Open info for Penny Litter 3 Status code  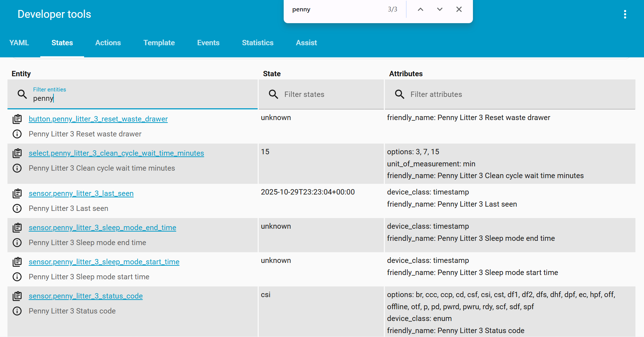(17, 311)
